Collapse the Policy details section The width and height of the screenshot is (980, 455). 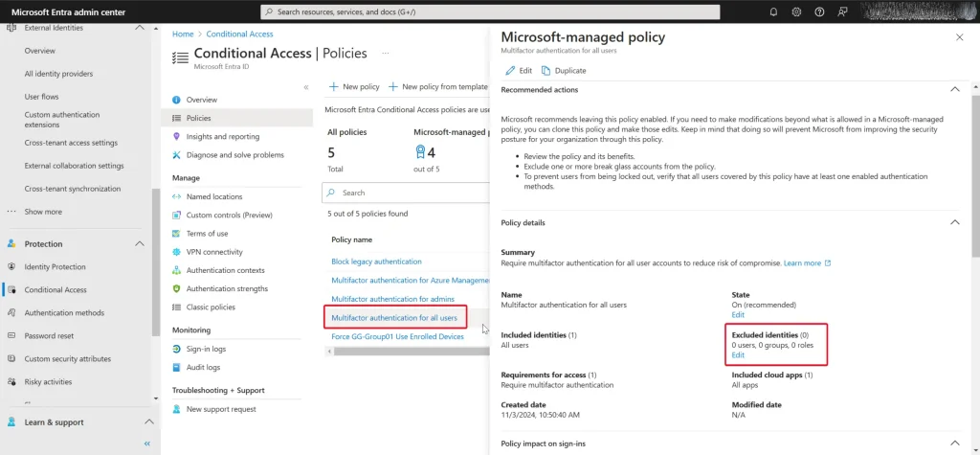click(x=954, y=222)
